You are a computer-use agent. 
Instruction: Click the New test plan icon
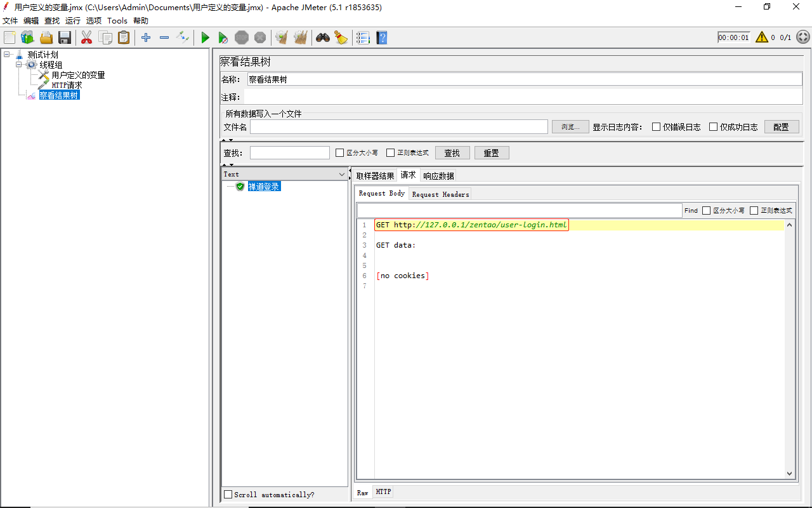pos(10,37)
